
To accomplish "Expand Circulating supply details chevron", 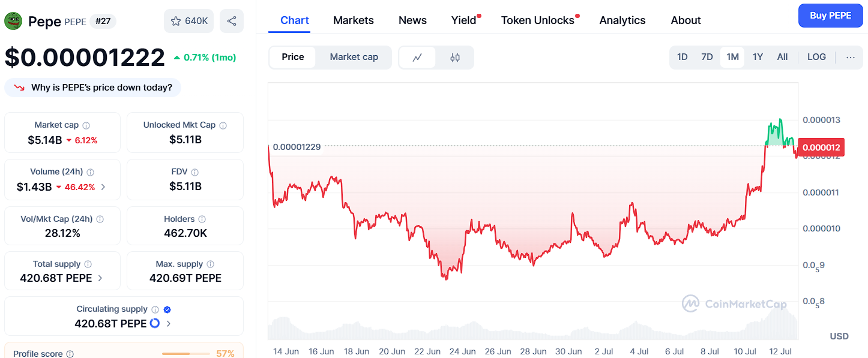I will [x=169, y=324].
